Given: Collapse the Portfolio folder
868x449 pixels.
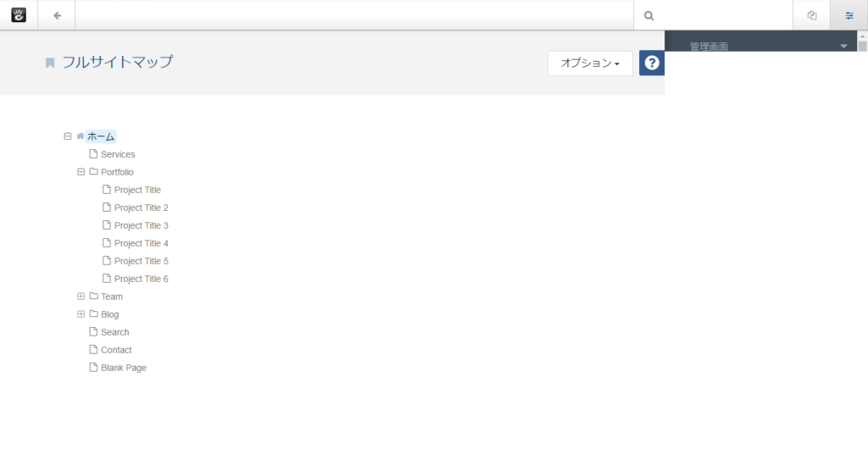Looking at the screenshot, I should click(x=81, y=172).
